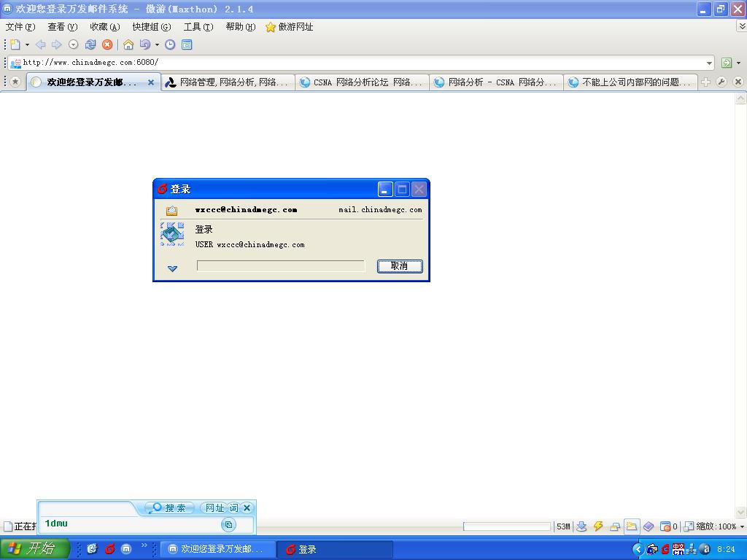Click the address bar URL field

(x=362, y=63)
